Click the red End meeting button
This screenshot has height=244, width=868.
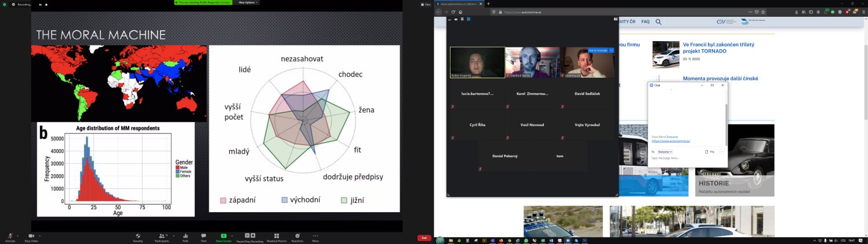[424, 238]
